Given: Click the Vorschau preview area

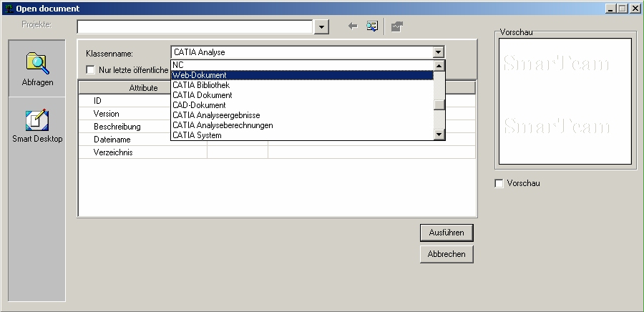Looking at the screenshot, I should [565, 102].
